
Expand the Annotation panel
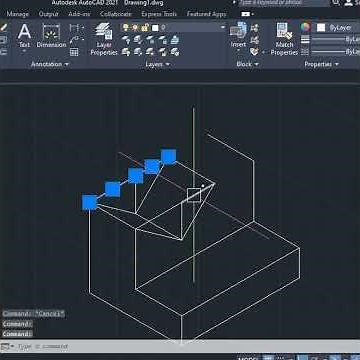50,64
